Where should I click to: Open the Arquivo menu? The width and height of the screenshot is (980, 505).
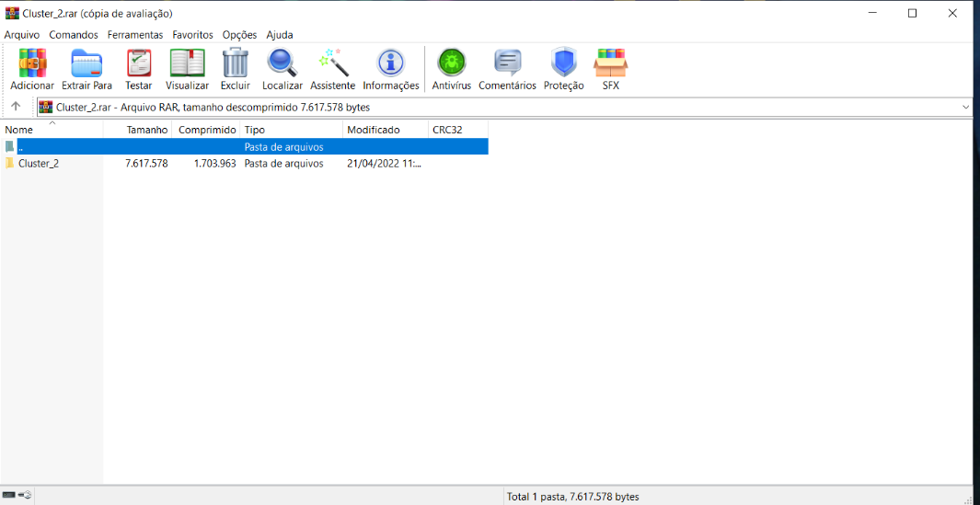[22, 35]
